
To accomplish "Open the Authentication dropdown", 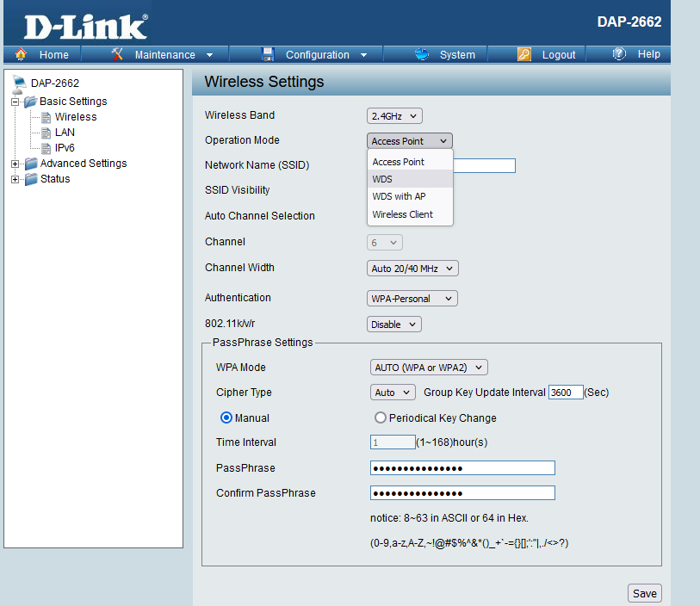I will coord(412,299).
